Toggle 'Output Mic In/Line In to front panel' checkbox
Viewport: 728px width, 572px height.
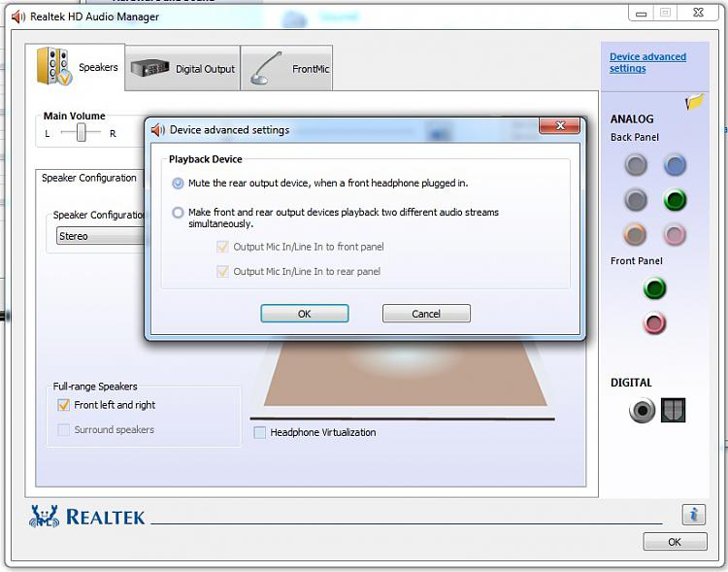tap(222, 247)
